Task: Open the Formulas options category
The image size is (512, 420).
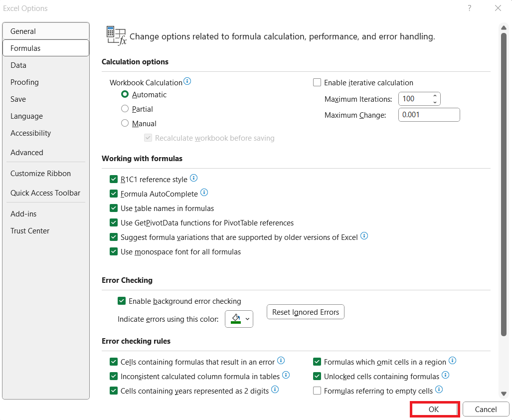Action: (x=46, y=48)
